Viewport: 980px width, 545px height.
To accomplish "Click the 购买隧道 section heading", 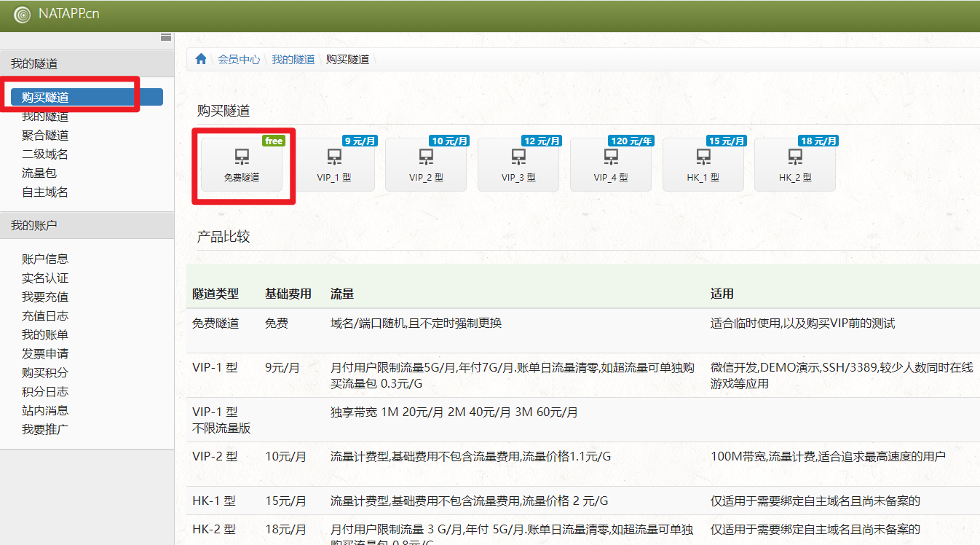I will tap(224, 111).
